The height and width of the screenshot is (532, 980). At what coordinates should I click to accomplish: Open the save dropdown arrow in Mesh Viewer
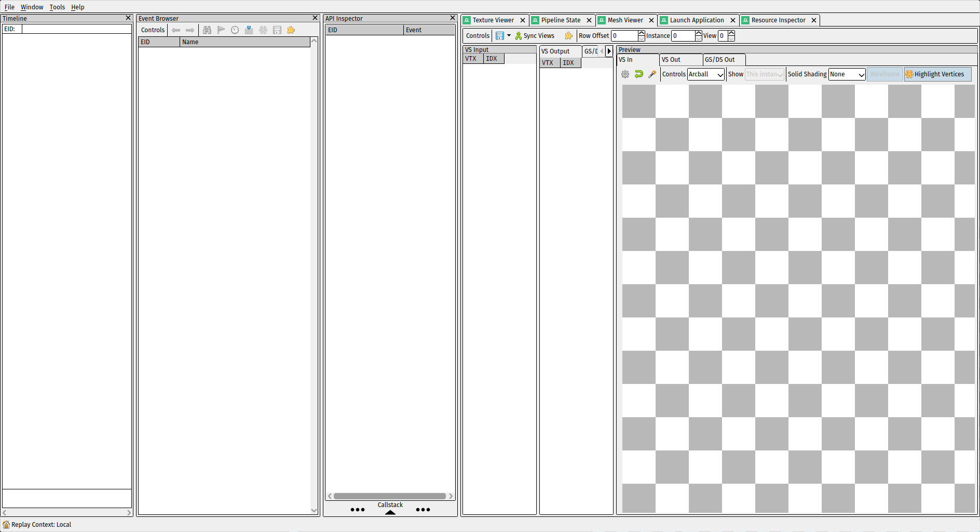coord(509,35)
